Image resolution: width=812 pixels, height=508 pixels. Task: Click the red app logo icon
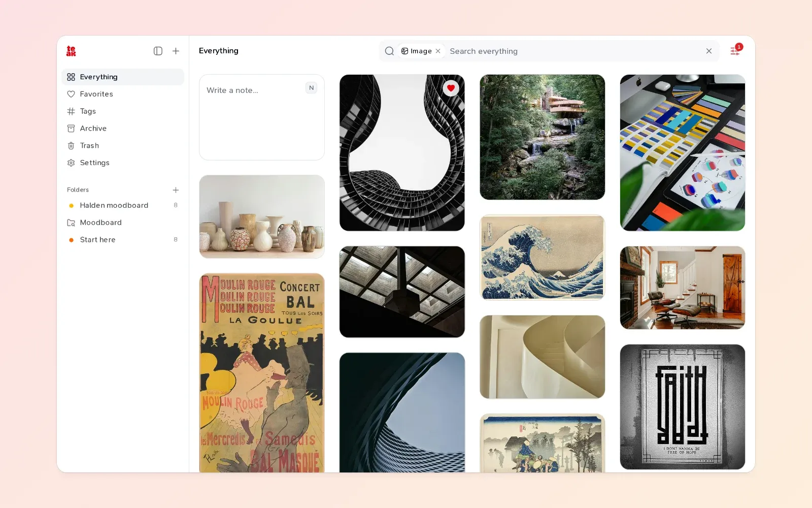click(71, 51)
